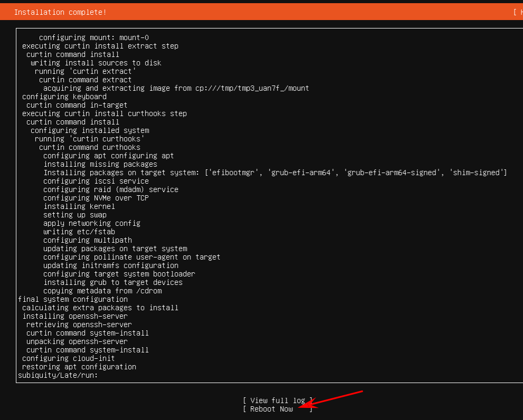Click the Reboot Now button
This screenshot has width=523, height=420.
pyautogui.click(x=272, y=409)
